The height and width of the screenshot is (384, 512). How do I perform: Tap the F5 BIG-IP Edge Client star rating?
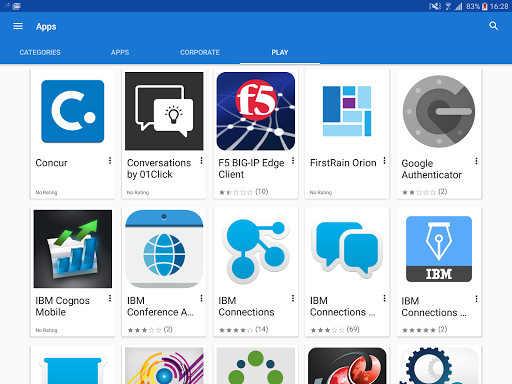point(243,192)
